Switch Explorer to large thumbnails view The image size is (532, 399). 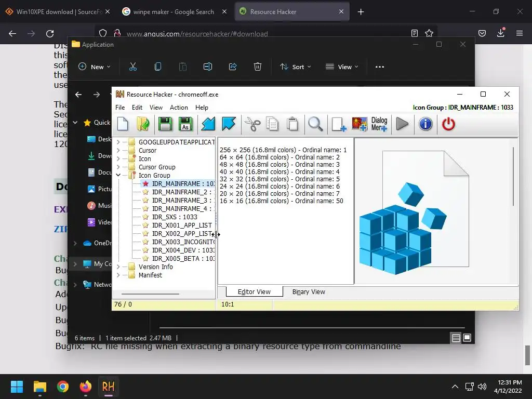coord(467,338)
